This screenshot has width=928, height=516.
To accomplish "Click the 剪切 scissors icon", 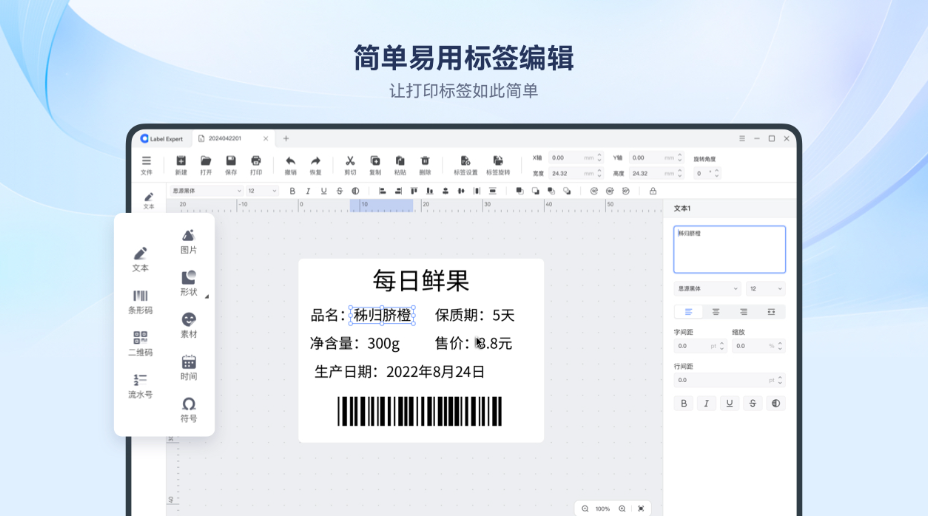I will [x=350, y=165].
